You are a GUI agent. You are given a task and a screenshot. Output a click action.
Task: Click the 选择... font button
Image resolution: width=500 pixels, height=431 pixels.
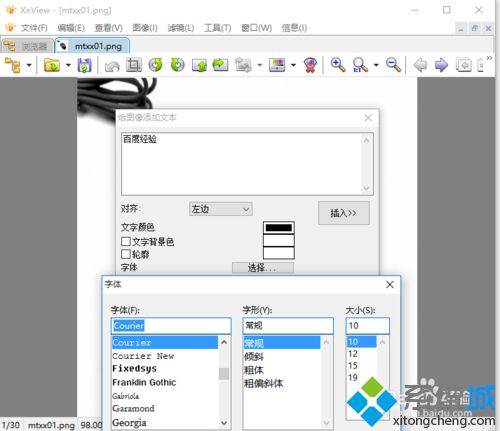tap(263, 267)
